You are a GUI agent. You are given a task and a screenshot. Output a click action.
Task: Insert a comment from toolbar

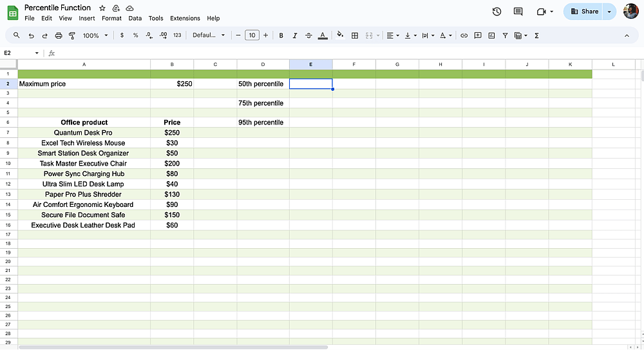[x=478, y=36]
